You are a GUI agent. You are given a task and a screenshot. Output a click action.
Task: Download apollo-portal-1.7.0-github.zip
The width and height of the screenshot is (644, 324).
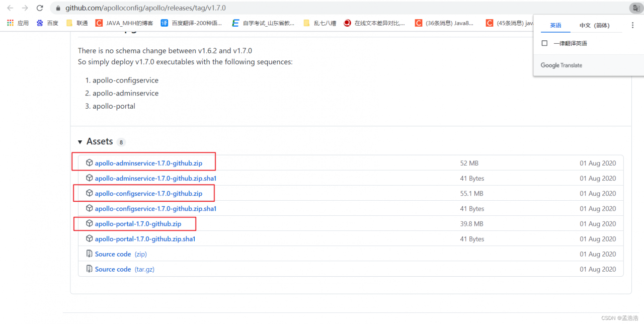(138, 223)
